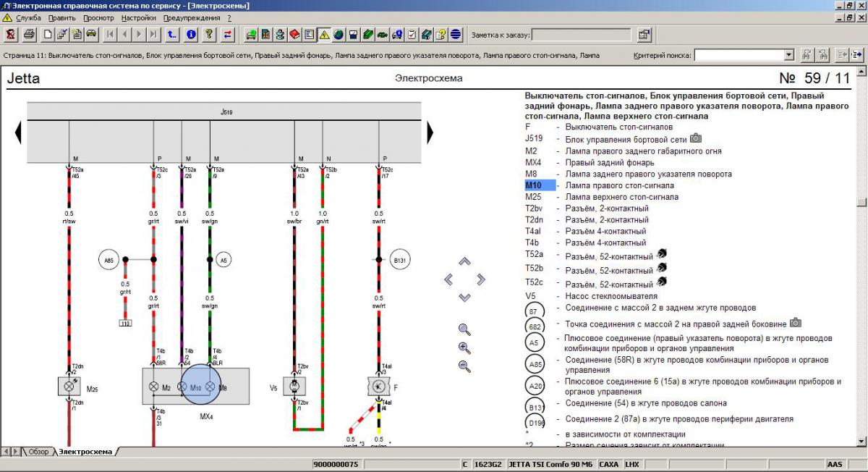
Task: Open the Служба menu
Action: 29,17
